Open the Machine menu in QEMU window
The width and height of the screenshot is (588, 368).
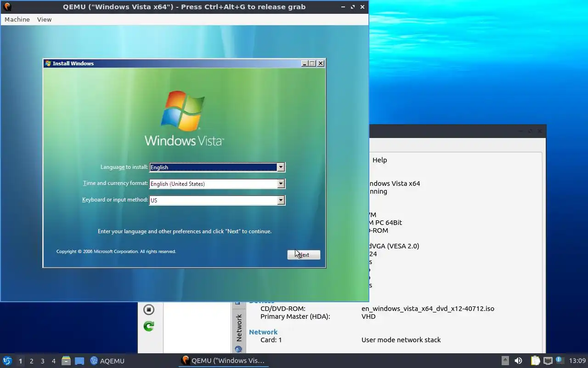17,19
